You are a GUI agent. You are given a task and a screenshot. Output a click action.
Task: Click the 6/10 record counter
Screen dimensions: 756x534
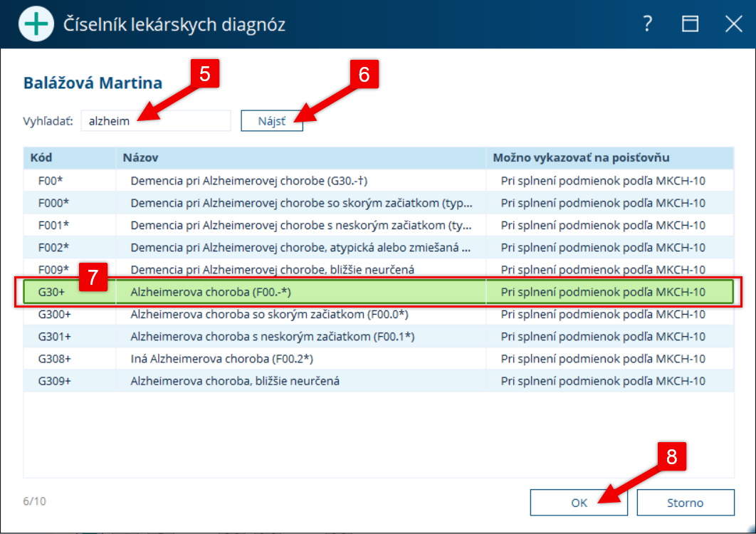click(35, 501)
